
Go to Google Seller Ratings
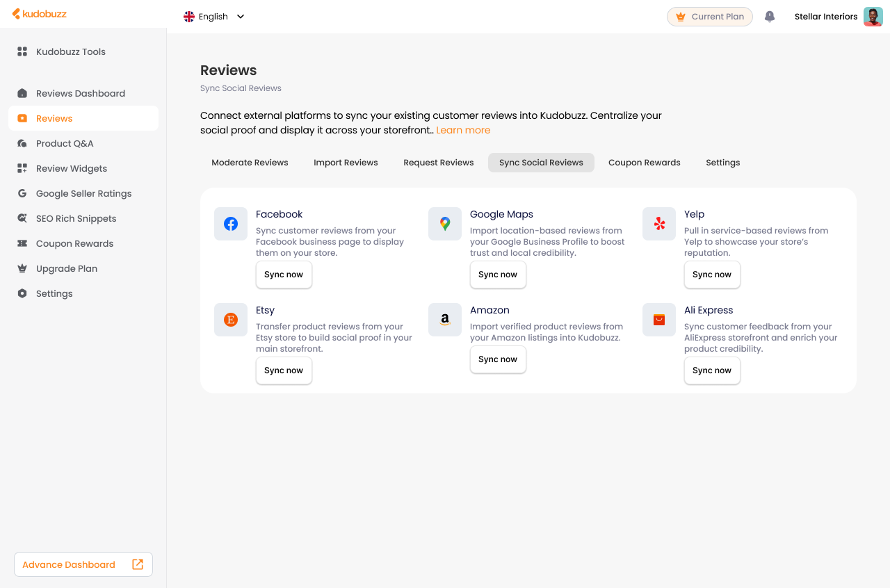pos(83,193)
